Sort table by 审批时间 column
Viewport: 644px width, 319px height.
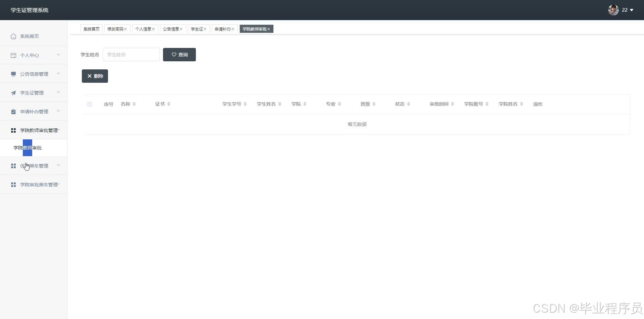click(x=452, y=104)
